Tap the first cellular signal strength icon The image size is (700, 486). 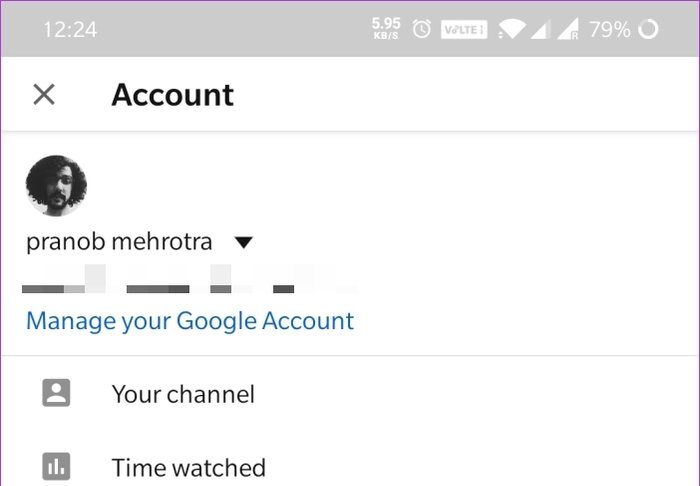point(540,29)
